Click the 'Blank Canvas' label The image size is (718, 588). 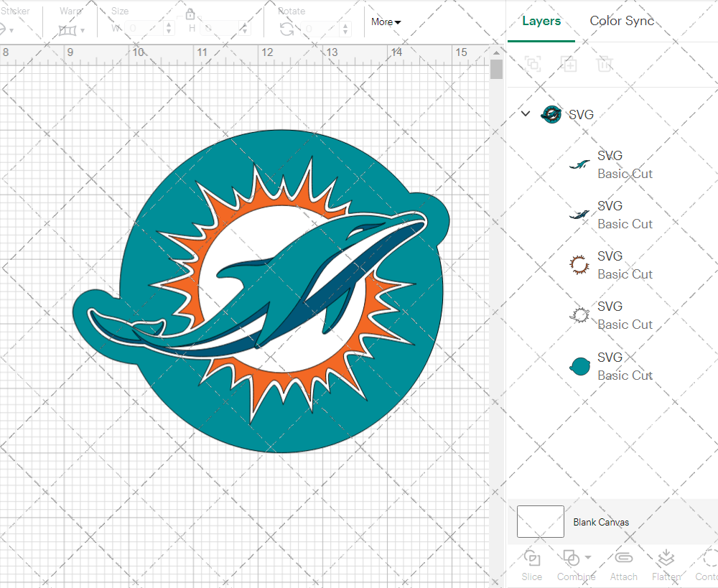click(601, 522)
